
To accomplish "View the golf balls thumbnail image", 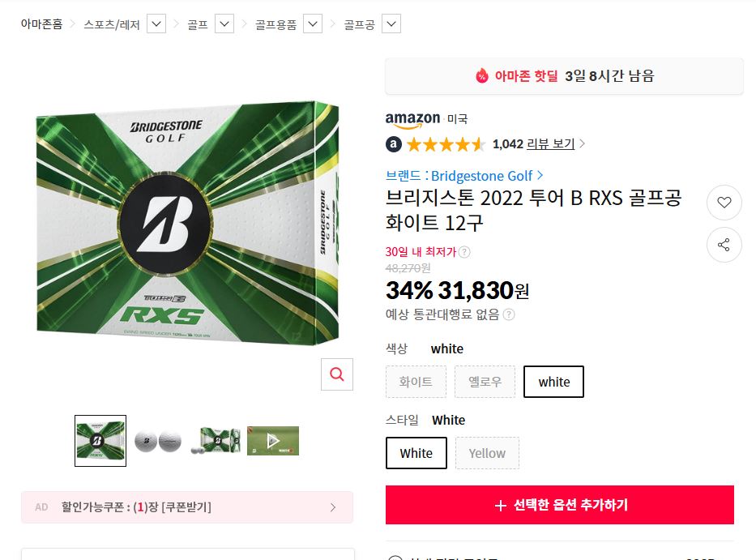I will (x=158, y=441).
